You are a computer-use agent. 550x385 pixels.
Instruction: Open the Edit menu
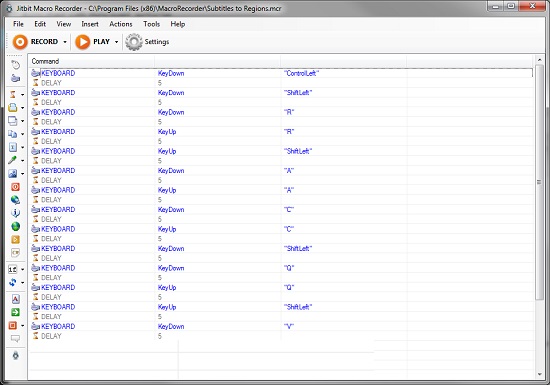click(x=40, y=24)
